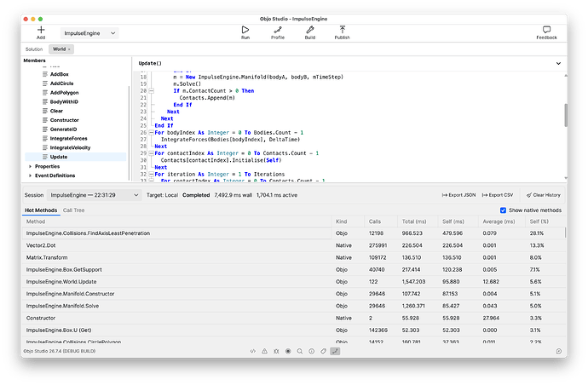Screen dimensions: 588x385
Task: Select the Constructor method in Members list
Action: coord(75,120)
